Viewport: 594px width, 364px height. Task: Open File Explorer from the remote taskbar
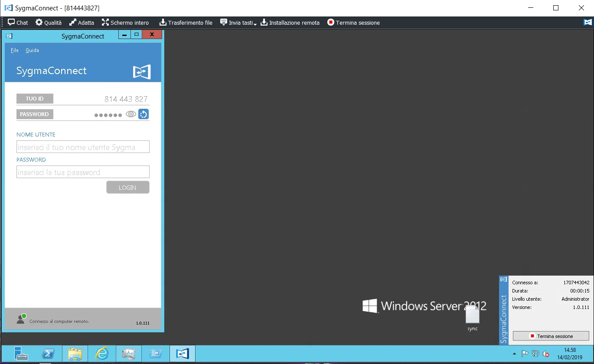pos(75,354)
